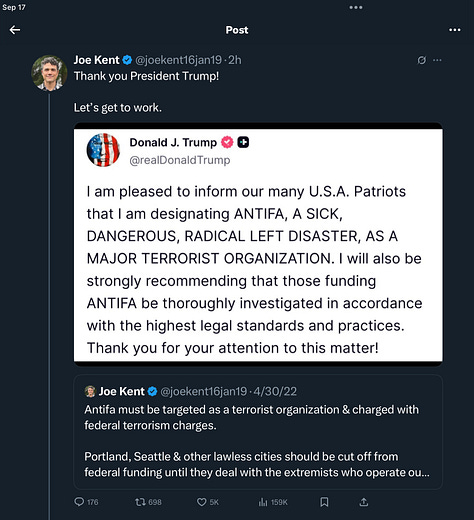
Task: Open top center ellipsis multitasking menu
Action: point(356,7)
